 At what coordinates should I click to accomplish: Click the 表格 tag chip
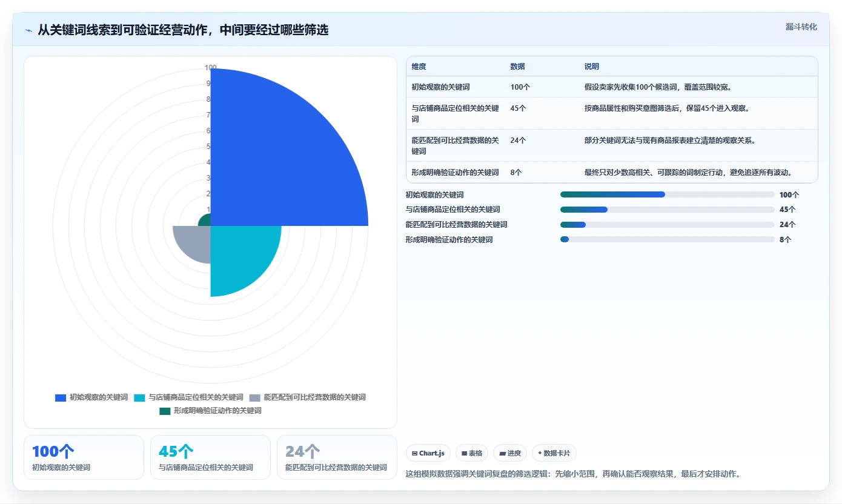click(472, 453)
